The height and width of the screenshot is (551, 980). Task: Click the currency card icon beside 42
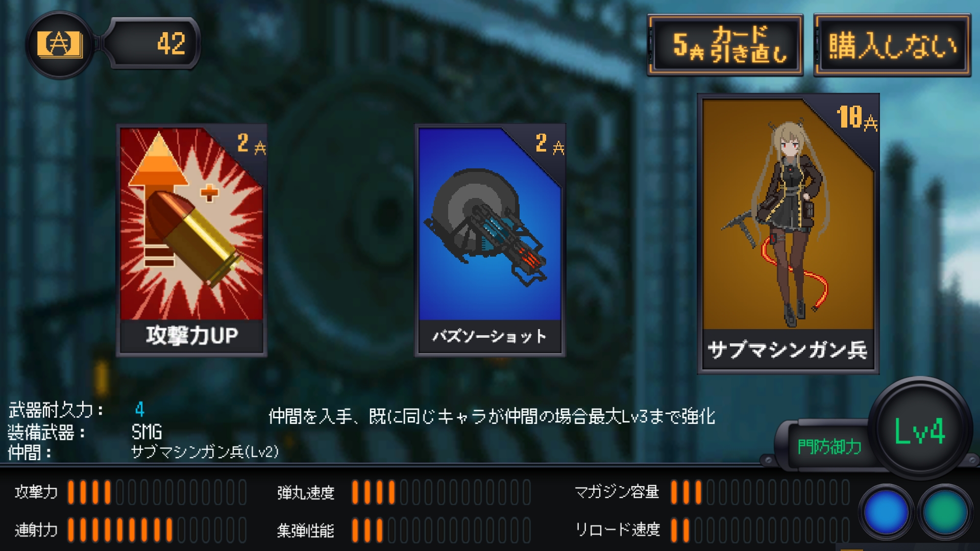coord(60,44)
